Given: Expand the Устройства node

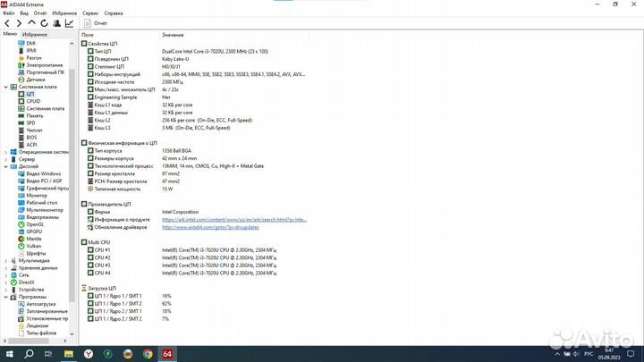Looking at the screenshot, I should click(x=5, y=290).
